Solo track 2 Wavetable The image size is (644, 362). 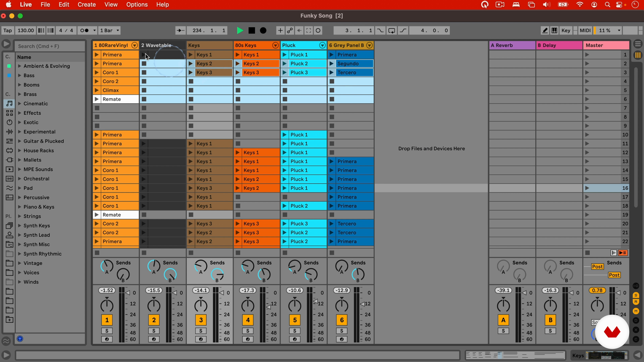tap(154, 331)
